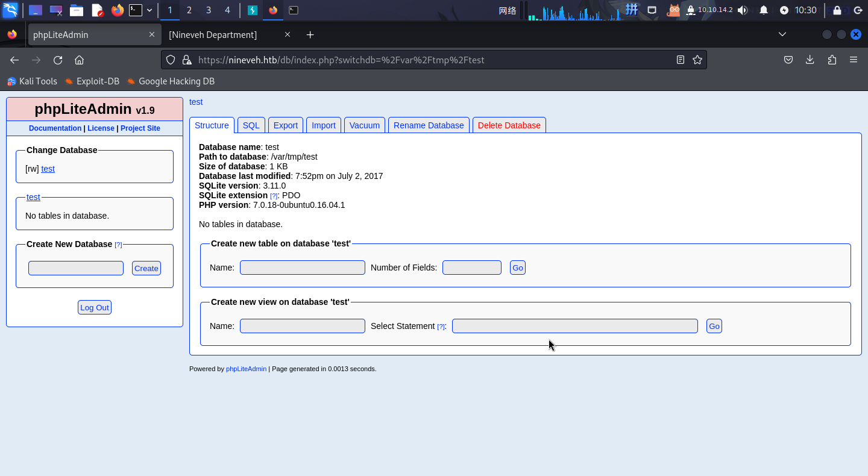Open the Rename Database tab
The height and width of the screenshot is (476, 868).
pyautogui.click(x=429, y=125)
